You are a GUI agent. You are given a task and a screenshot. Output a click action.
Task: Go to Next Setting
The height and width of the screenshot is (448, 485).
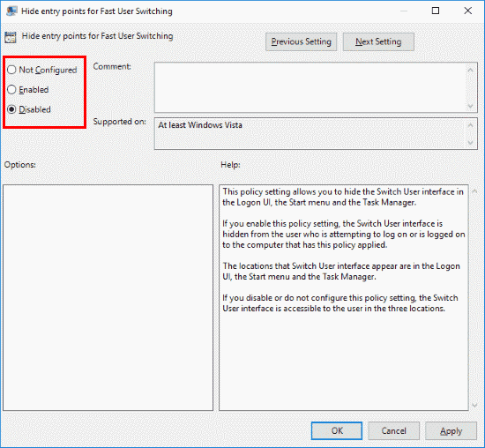[378, 41]
